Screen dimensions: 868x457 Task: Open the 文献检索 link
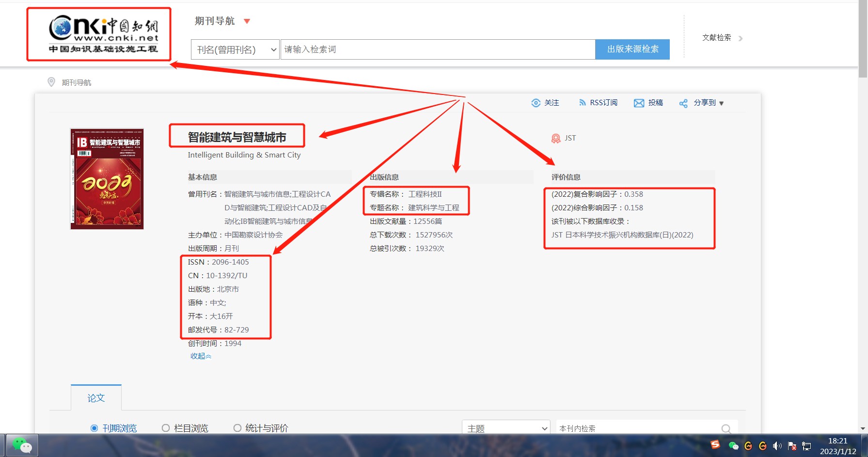[x=716, y=37]
